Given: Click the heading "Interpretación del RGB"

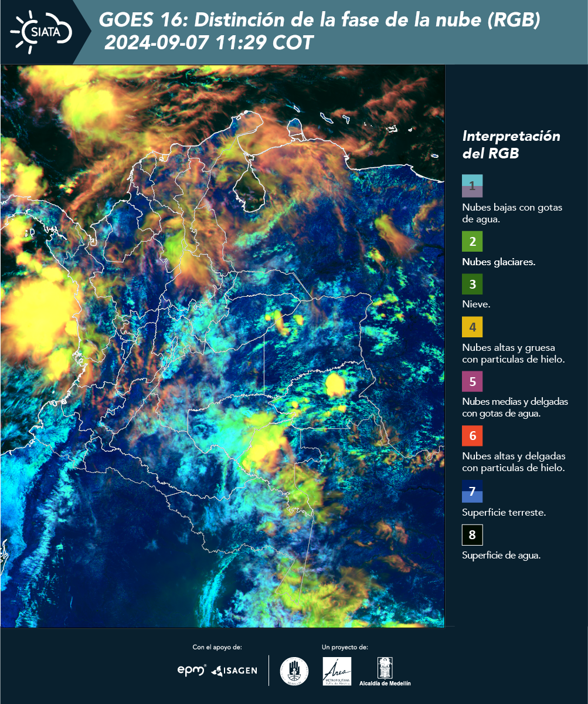Looking at the screenshot, I should [511, 145].
